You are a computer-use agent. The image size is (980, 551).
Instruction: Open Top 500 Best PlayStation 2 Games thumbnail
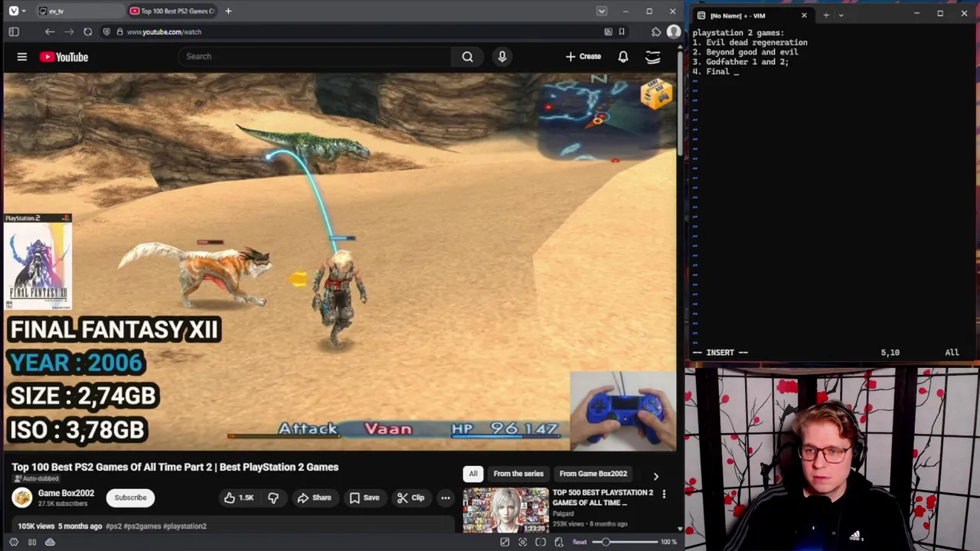tap(505, 510)
